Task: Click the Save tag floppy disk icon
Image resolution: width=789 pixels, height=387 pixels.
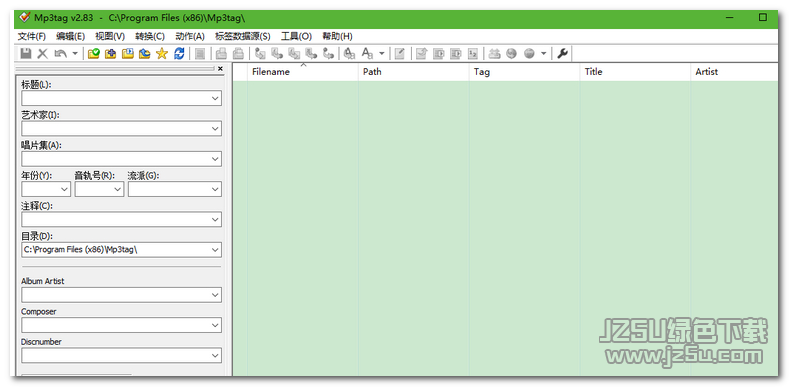Action: [x=26, y=53]
